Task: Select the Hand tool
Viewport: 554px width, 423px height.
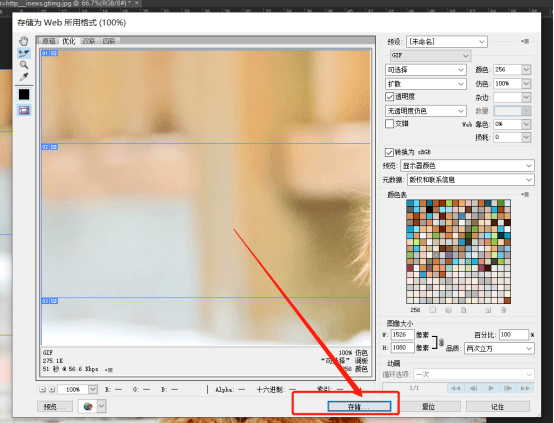Action: tap(24, 41)
